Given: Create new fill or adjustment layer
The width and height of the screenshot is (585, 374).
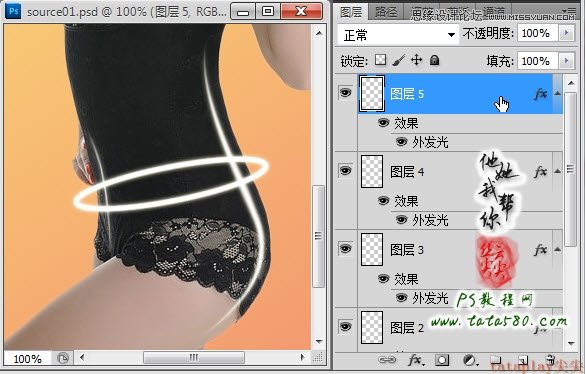Looking at the screenshot, I should 470,360.
